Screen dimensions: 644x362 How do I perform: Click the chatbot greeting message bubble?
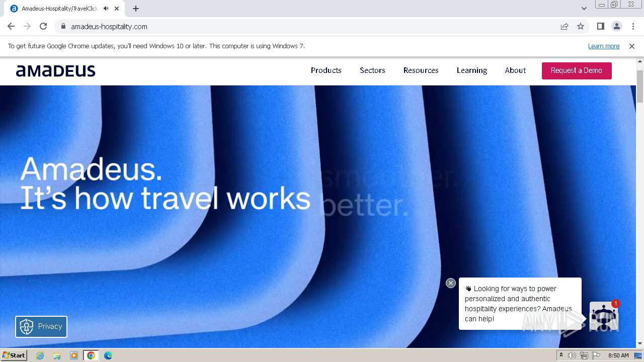[520, 304]
